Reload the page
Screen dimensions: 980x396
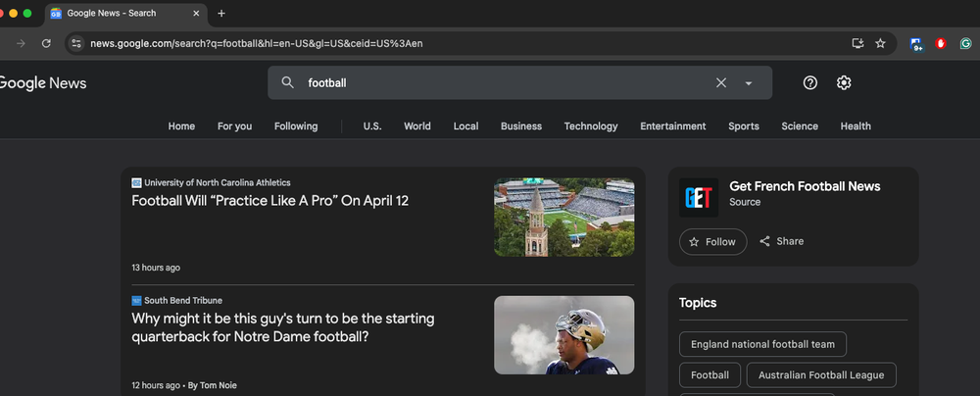click(46, 43)
